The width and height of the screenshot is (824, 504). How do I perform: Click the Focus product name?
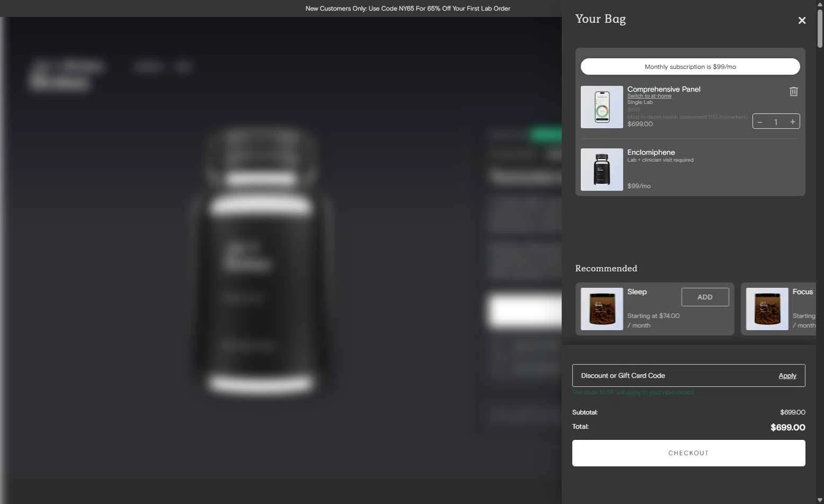click(x=803, y=292)
